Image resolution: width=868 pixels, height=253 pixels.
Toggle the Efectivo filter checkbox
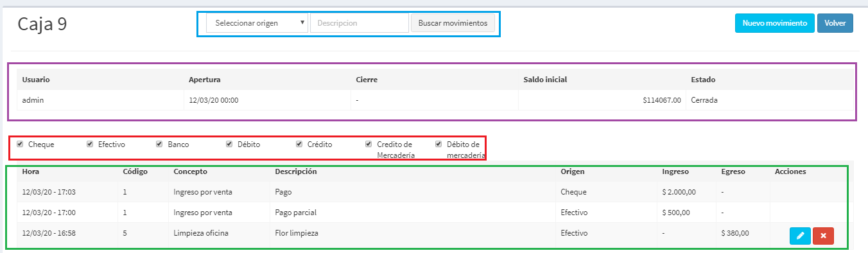[x=90, y=144]
